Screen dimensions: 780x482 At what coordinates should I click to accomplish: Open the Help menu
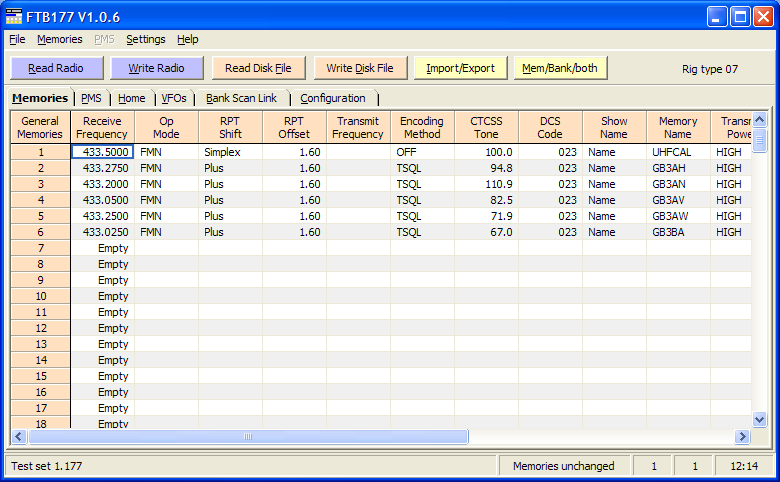point(188,39)
